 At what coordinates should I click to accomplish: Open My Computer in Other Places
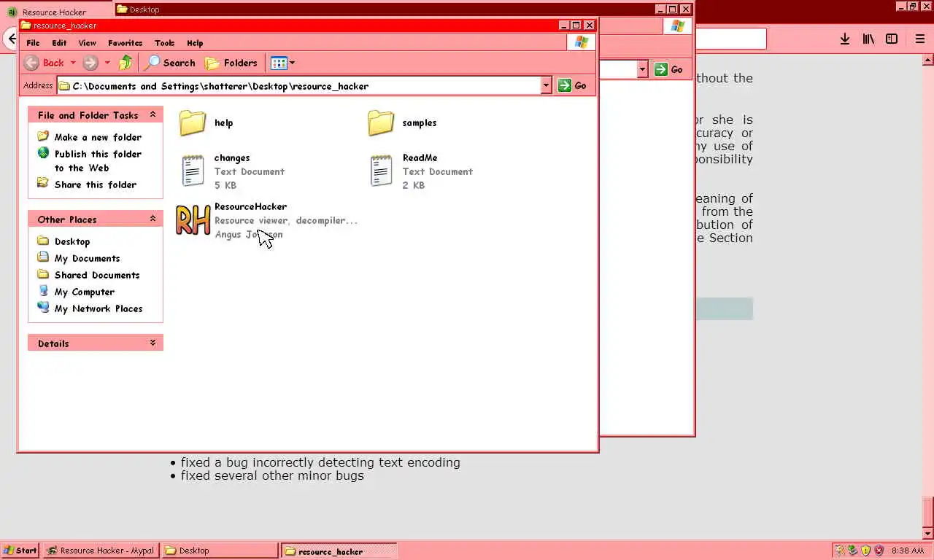click(x=84, y=292)
